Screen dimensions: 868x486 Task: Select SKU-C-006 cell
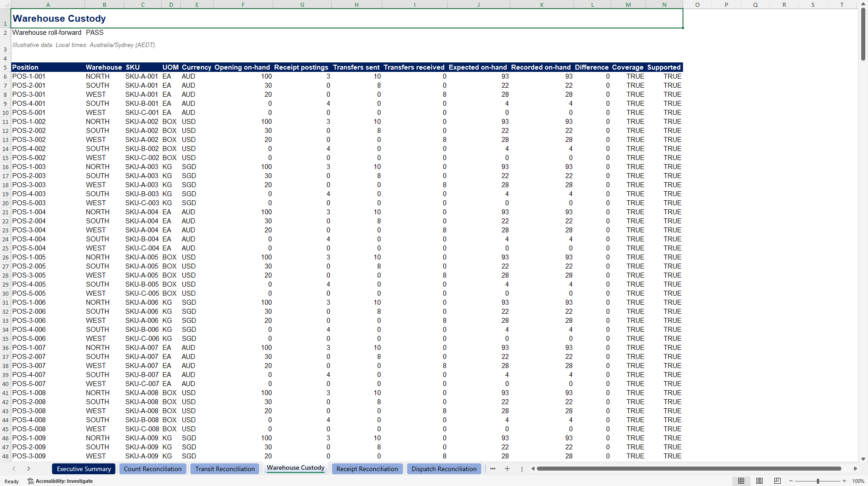point(142,339)
